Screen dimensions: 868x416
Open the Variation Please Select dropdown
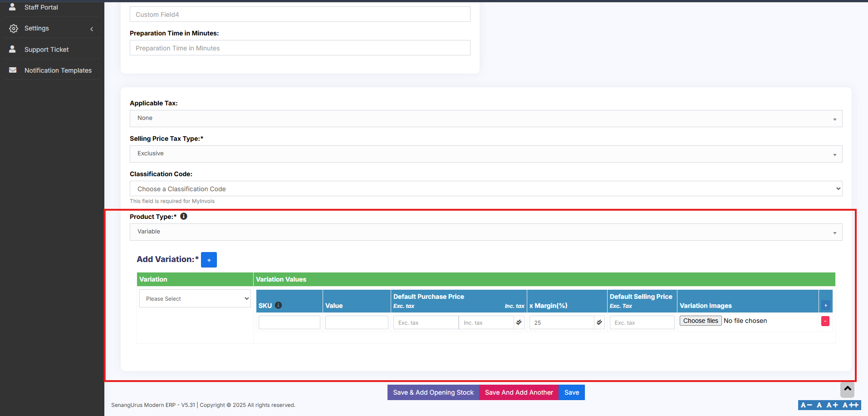[195, 299]
